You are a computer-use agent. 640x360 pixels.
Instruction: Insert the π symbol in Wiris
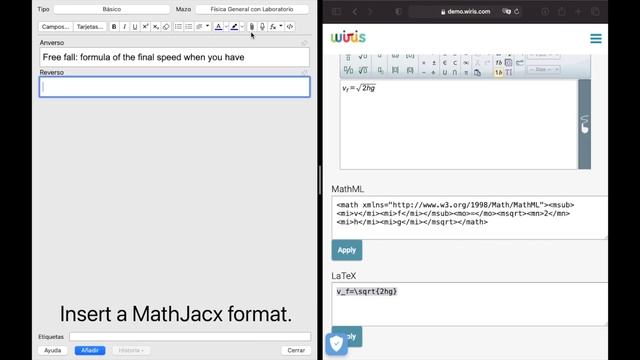466,72
